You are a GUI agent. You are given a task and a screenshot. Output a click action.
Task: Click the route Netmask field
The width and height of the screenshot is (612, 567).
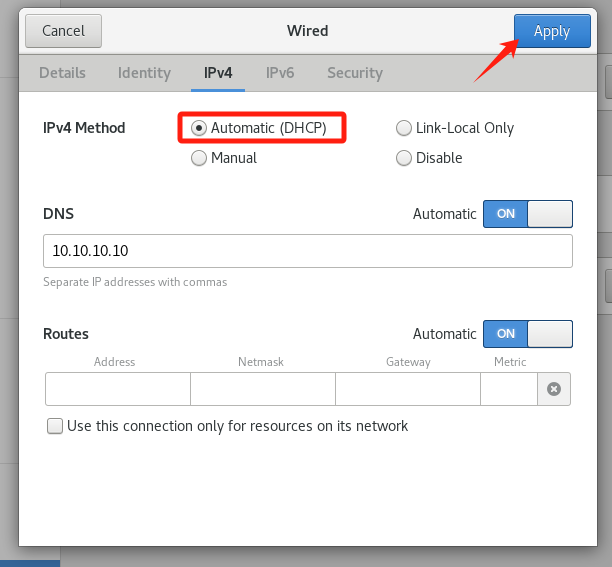(x=262, y=389)
